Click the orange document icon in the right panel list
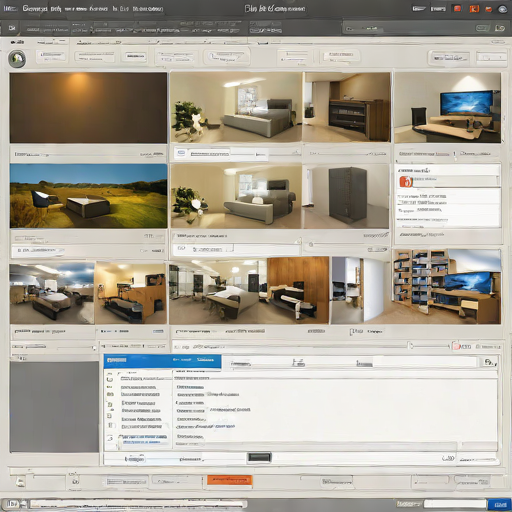This screenshot has height=512, width=512. click(406, 182)
